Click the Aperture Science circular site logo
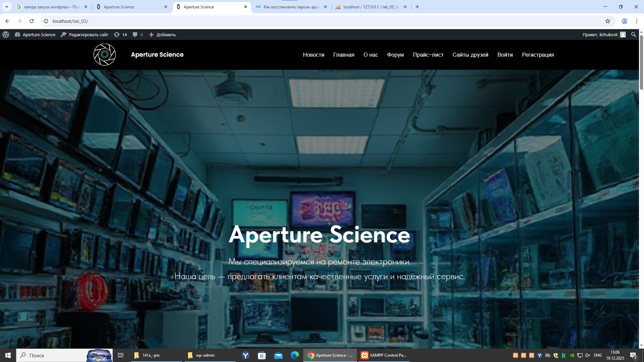This screenshot has height=362, width=644. (105, 55)
